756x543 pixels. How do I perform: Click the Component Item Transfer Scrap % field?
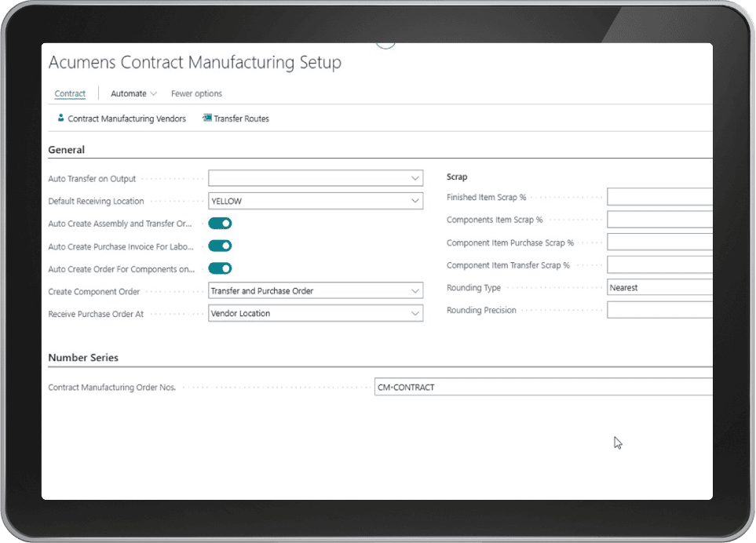coord(659,264)
